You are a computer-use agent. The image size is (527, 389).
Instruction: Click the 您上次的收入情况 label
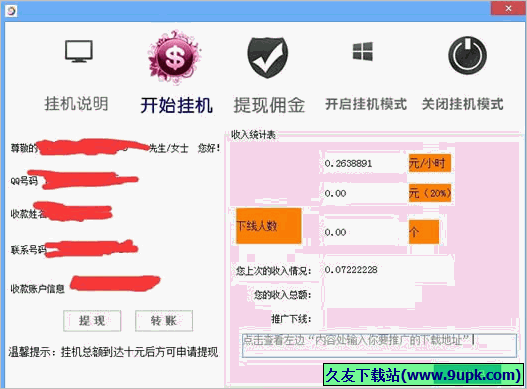(x=274, y=271)
